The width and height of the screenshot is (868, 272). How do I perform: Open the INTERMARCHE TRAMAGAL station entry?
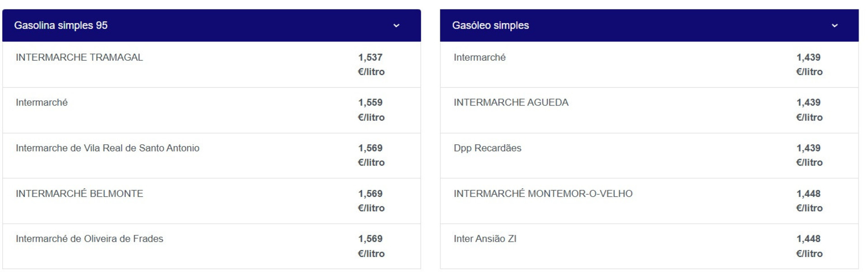tap(79, 57)
